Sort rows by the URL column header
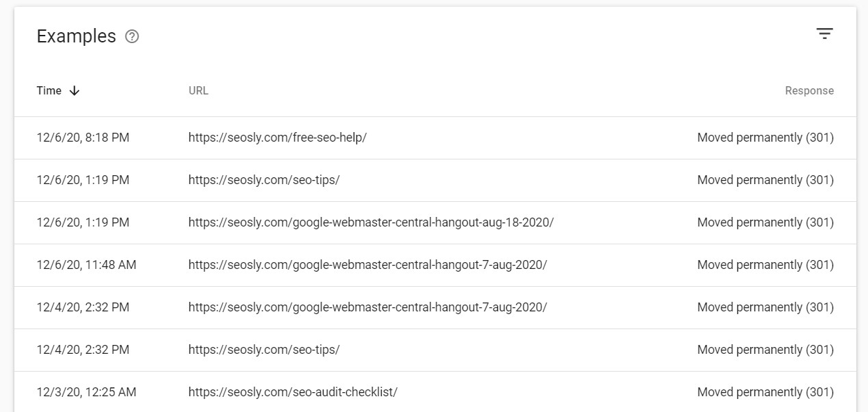868x412 pixels. (x=198, y=90)
